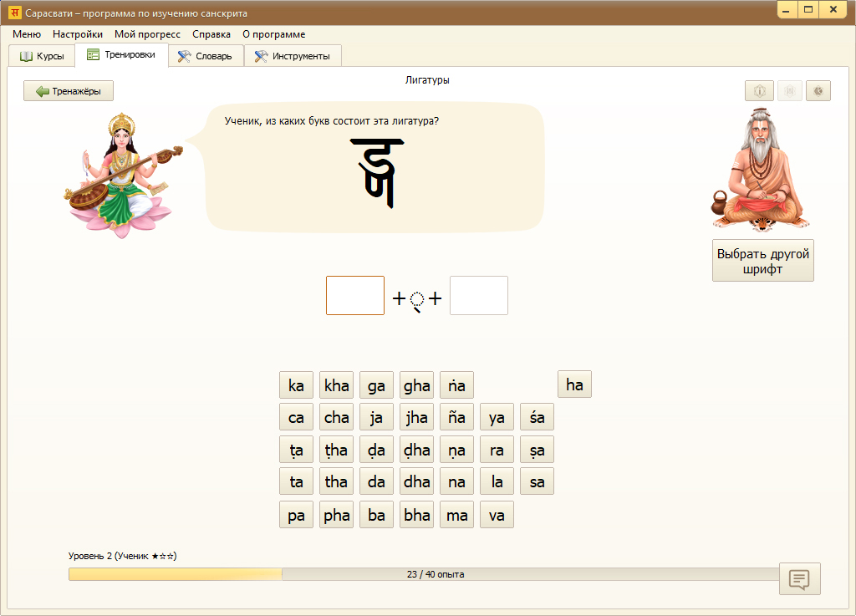Click the first empty answer box
The width and height of the screenshot is (856, 616).
coord(355,296)
